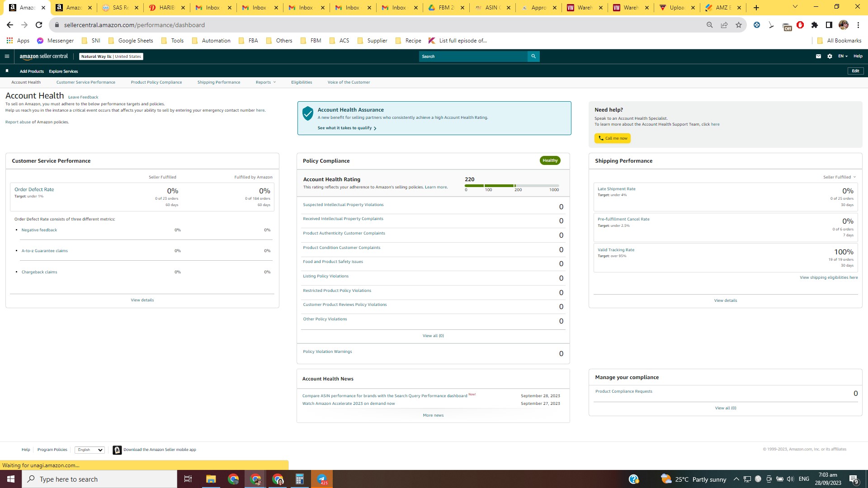Open the Eligibilities tab

302,82
